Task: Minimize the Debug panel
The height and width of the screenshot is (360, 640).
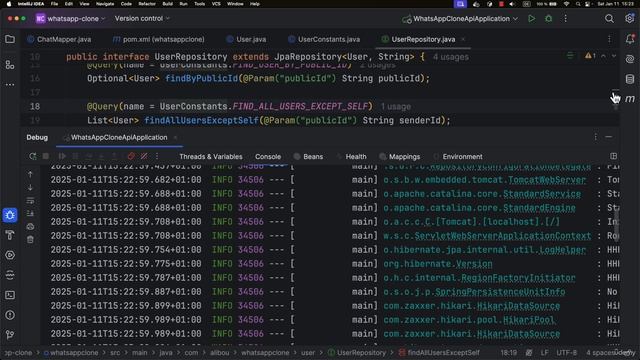Action: click(x=609, y=137)
